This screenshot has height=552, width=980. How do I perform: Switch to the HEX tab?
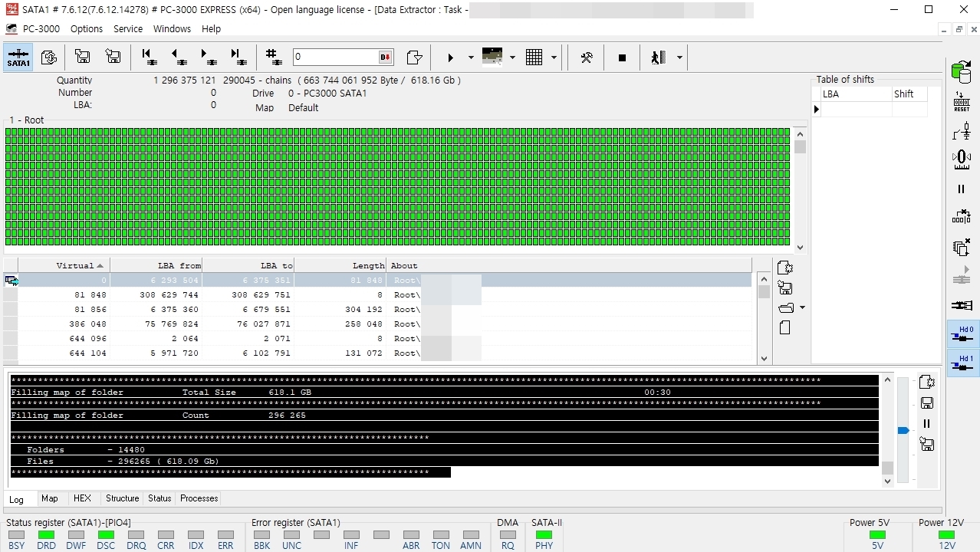point(82,498)
